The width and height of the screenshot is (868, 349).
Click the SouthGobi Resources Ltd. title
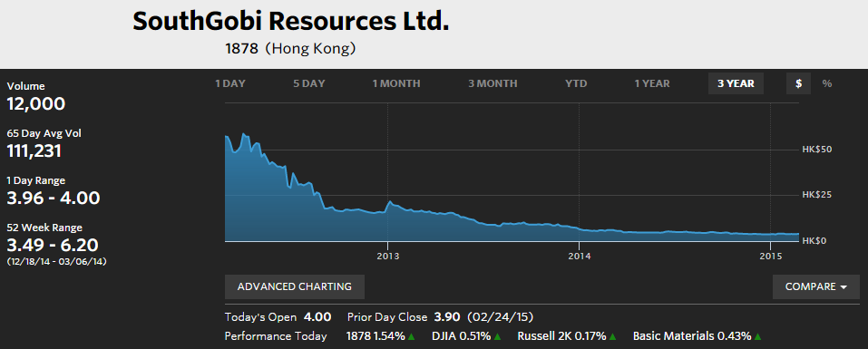coord(290,22)
